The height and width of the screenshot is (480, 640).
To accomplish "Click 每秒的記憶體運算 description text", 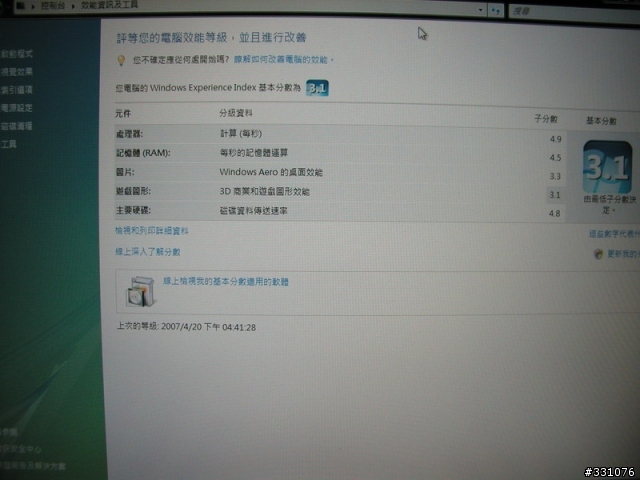I will click(x=253, y=153).
